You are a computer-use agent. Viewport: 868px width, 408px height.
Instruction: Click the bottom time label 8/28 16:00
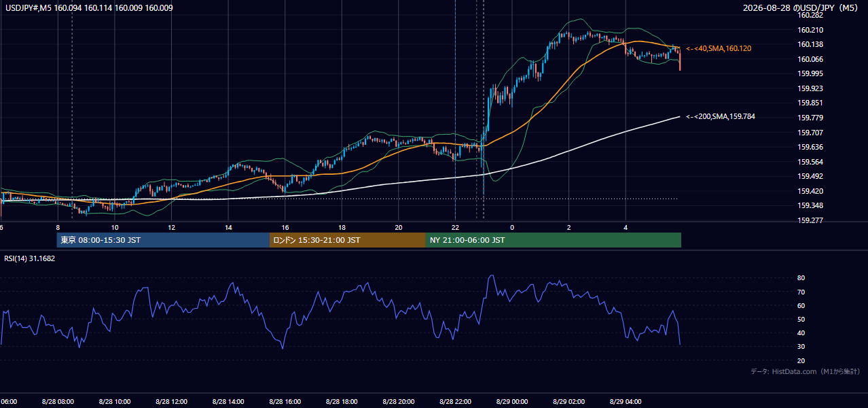coord(285,401)
